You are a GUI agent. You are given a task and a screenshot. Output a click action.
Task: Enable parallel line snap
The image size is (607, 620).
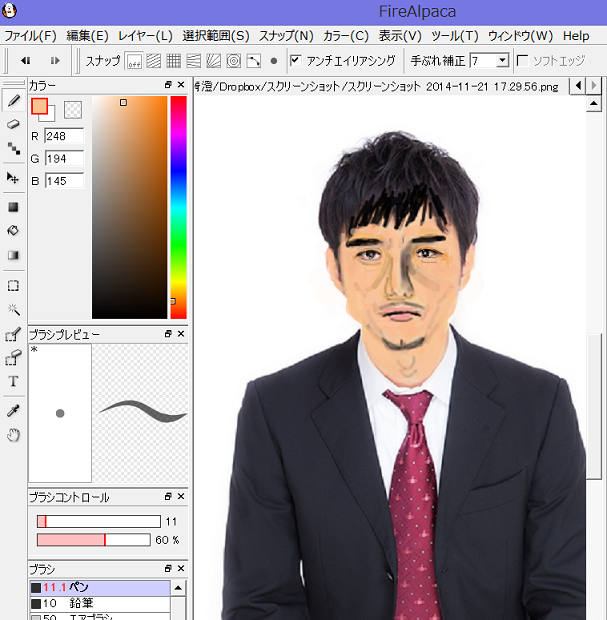(x=153, y=61)
